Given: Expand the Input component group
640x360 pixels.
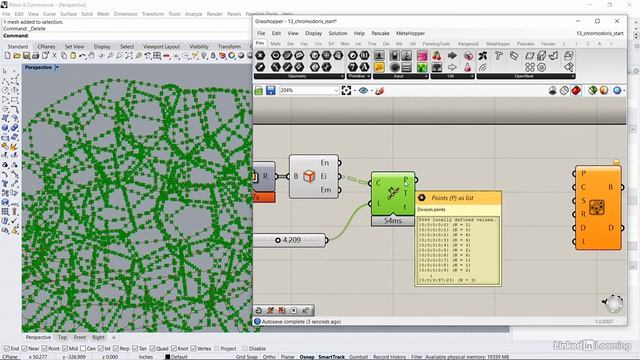Looking at the screenshot, I should (400, 76).
